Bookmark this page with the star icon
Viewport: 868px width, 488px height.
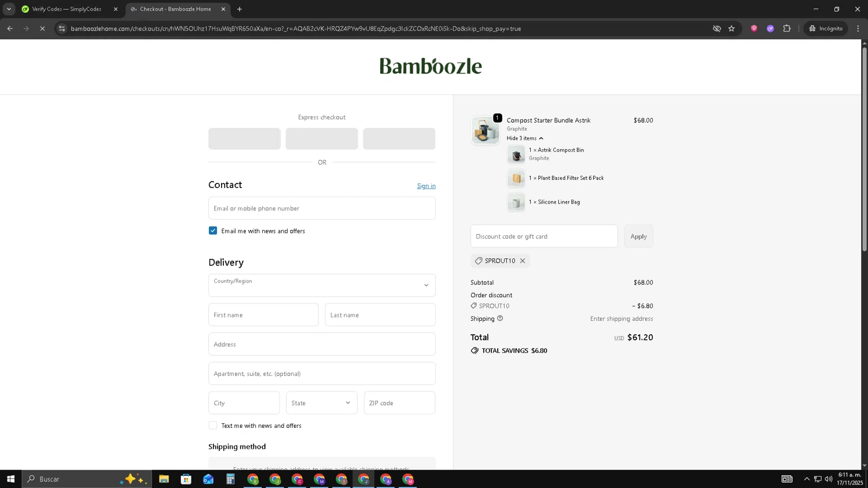coord(731,28)
